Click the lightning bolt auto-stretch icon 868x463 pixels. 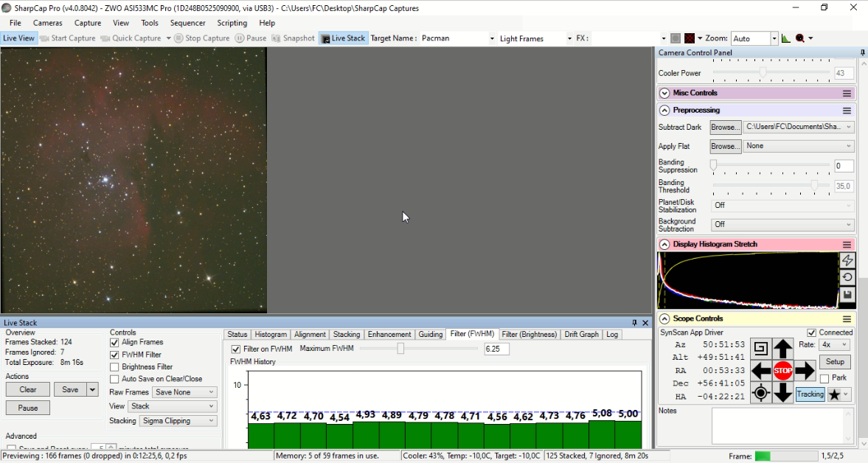pyautogui.click(x=847, y=260)
